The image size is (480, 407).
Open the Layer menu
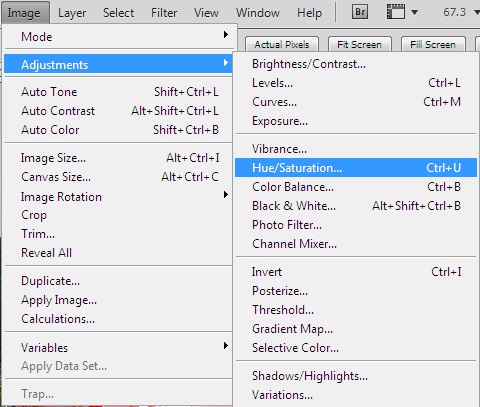[72, 13]
